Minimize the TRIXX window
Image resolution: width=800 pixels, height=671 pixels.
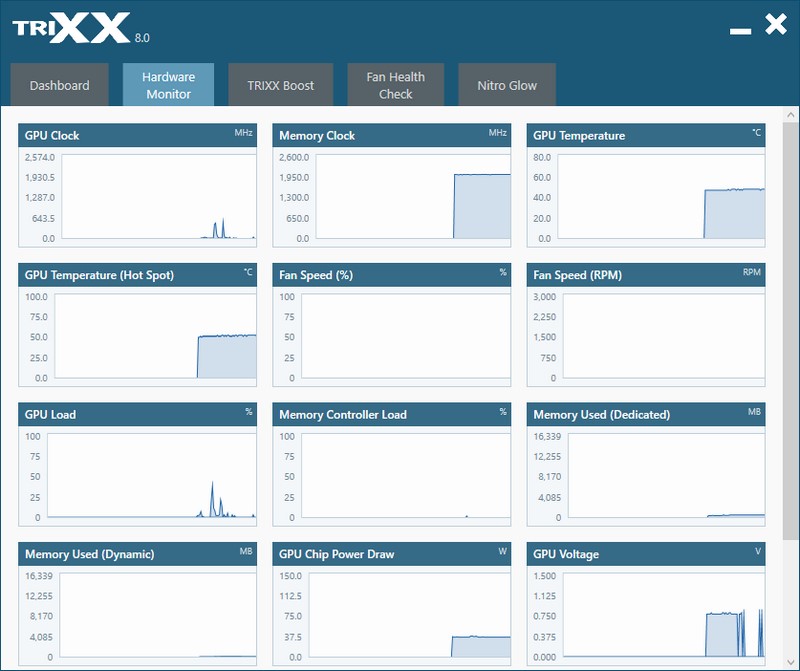pyautogui.click(x=740, y=32)
